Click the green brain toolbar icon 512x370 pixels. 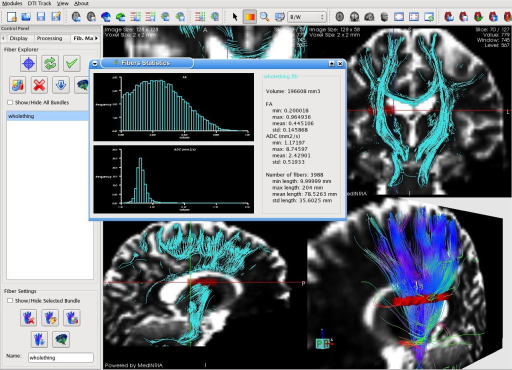tap(121, 16)
